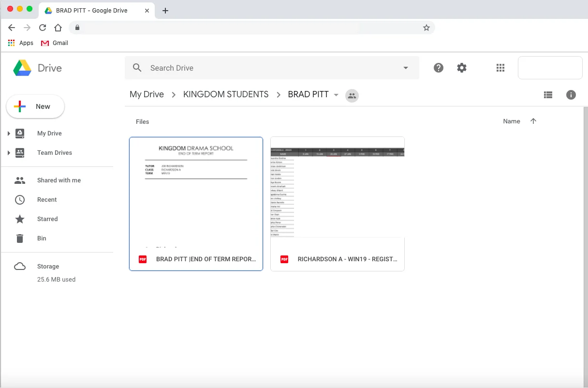Click in Search Drive field

point(272,68)
